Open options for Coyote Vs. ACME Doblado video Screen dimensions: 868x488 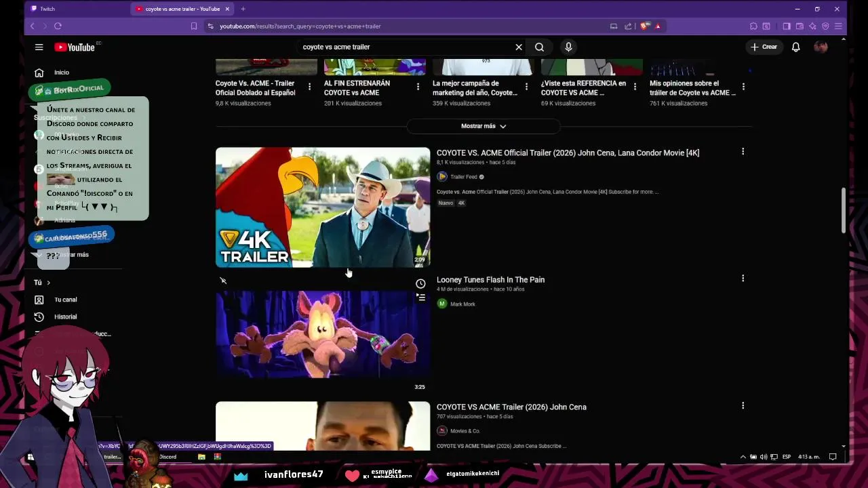pyautogui.click(x=309, y=87)
